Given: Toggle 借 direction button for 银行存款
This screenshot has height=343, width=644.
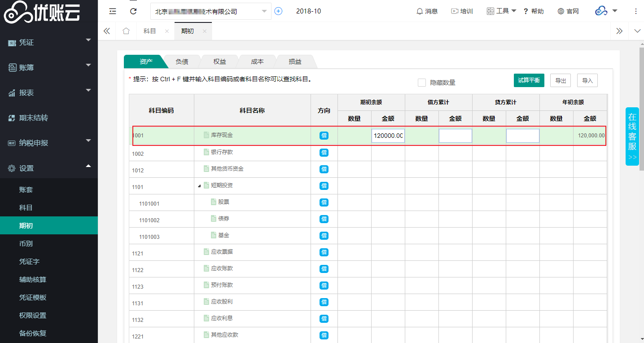Looking at the screenshot, I should coord(324,153).
